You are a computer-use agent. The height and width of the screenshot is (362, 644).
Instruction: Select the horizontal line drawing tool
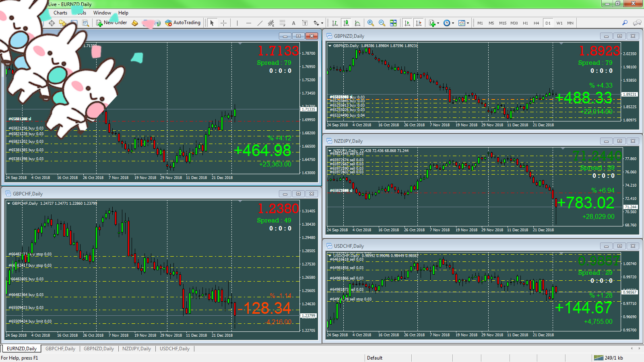248,23
